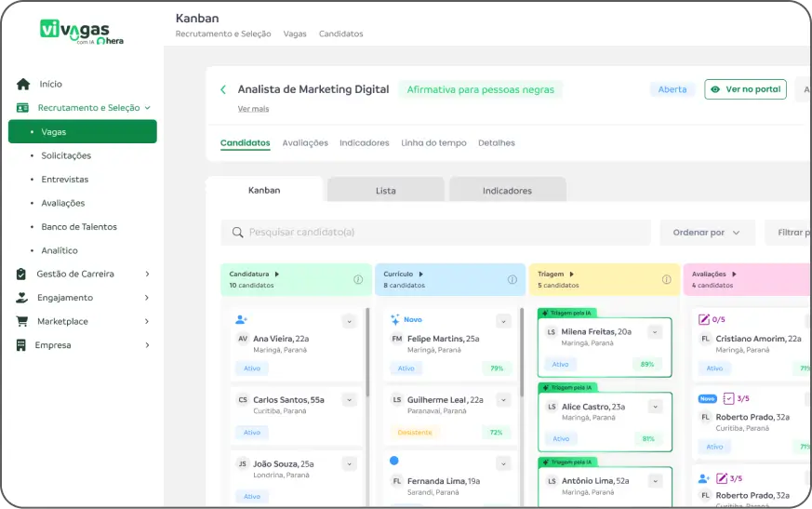Screen dimensions: 812x509
Task: Expand the Gestão de Carreira menu
Action: (x=147, y=274)
